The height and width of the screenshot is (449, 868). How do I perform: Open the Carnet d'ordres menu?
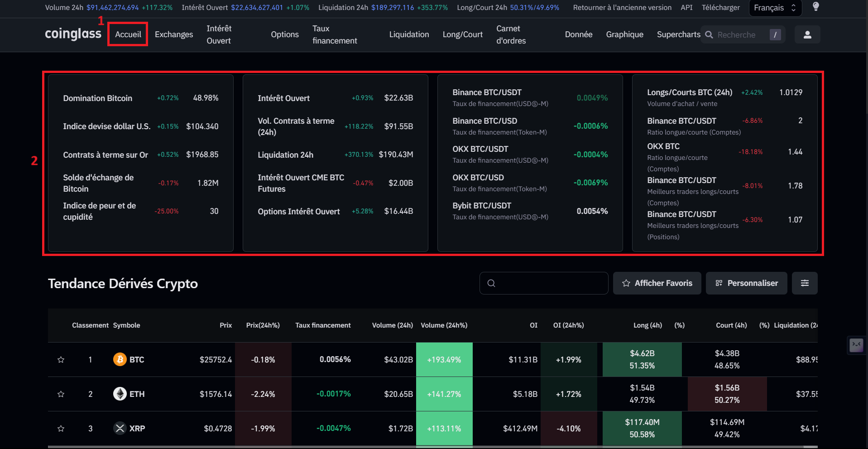click(x=511, y=34)
